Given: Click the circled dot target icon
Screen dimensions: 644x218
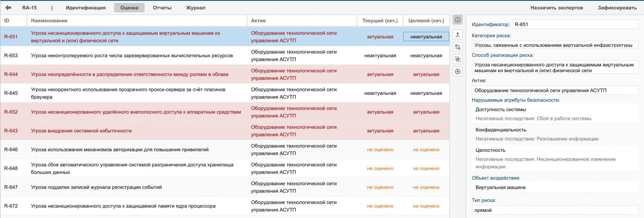Looking at the screenshot, I should (x=458, y=72).
